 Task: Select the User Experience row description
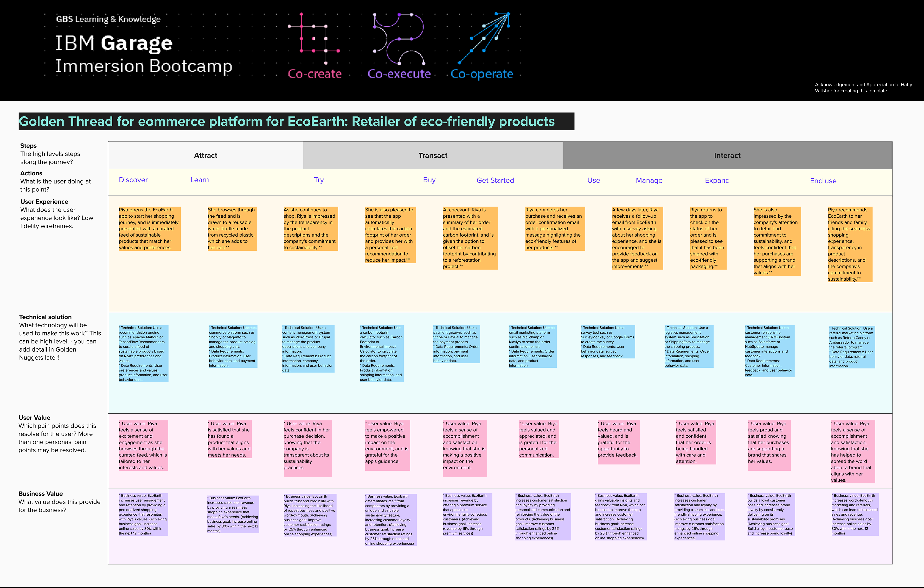(x=57, y=214)
